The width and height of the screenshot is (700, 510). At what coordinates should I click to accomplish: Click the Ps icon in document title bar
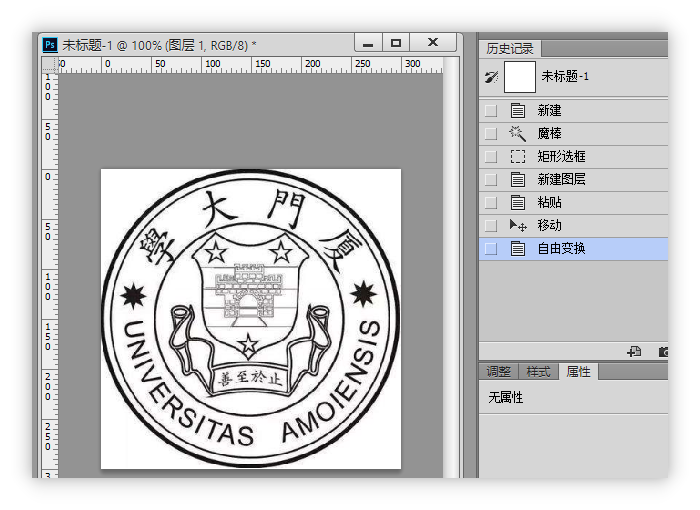(x=49, y=44)
